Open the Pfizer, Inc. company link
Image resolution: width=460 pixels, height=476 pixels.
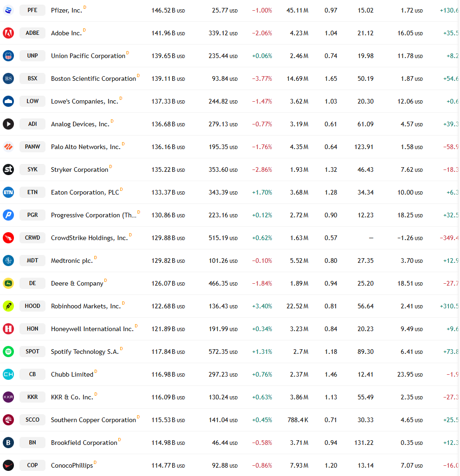(x=66, y=11)
